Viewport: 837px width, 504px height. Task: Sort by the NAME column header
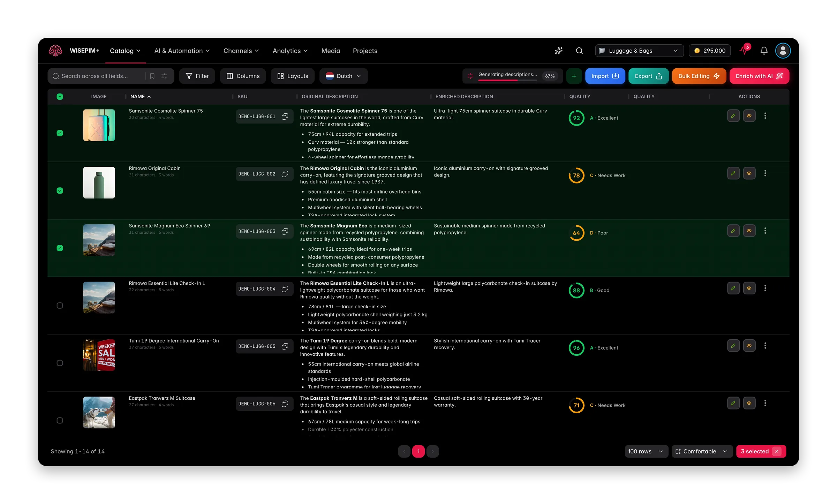click(x=141, y=97)
